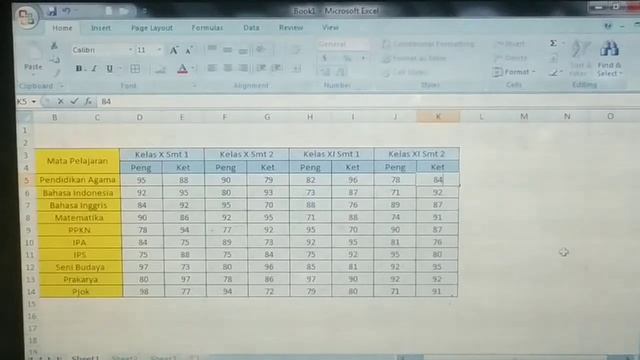Screen dimensions: 640x360
Task: Click the Font Color letter A icon
Action: coord(182,69)
